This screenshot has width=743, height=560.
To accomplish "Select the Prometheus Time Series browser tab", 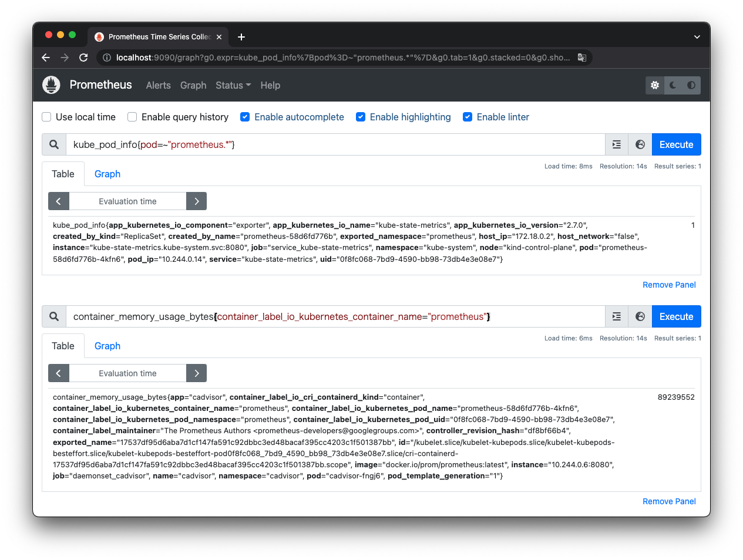I will pos(159,37).
